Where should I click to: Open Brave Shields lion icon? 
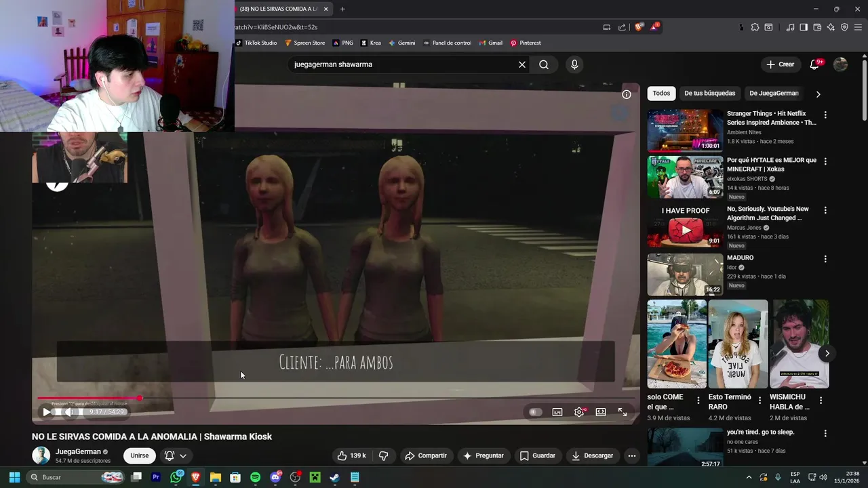tap(639, 27)
